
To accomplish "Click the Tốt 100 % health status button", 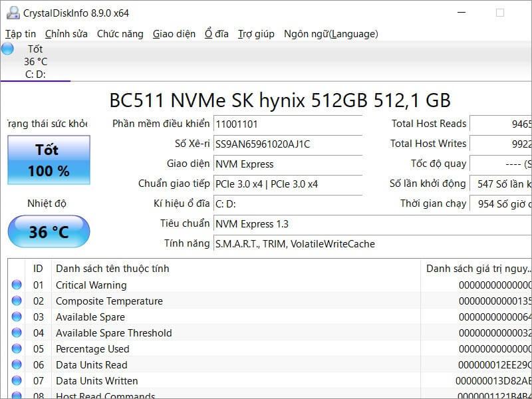I will pyautogui.click(x=49, y=160).
